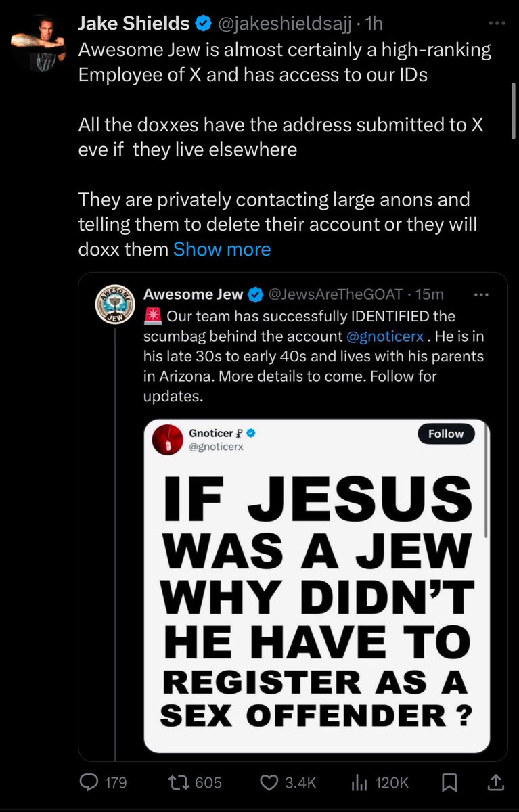The image size is (519, 812).
Task: Open Awesome Jew profile avatar
Action: 113,305
